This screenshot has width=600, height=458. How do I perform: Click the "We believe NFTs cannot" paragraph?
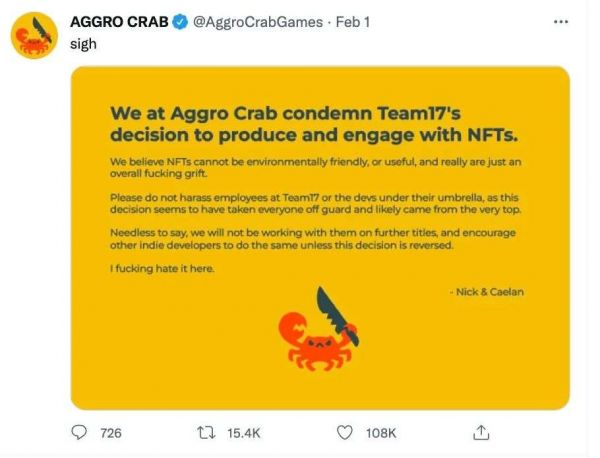pos(300,168)
